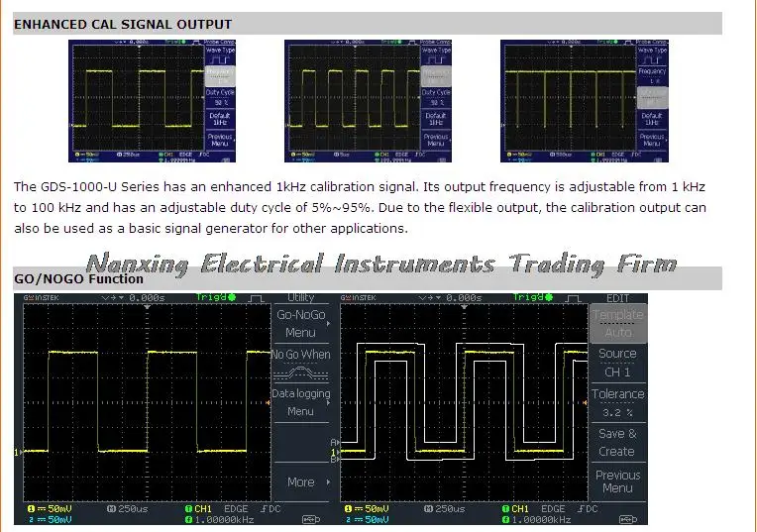
Task: Click the ENHANCED CAL SIGNAL OUTPUT heading
Action: coord(123,24)
